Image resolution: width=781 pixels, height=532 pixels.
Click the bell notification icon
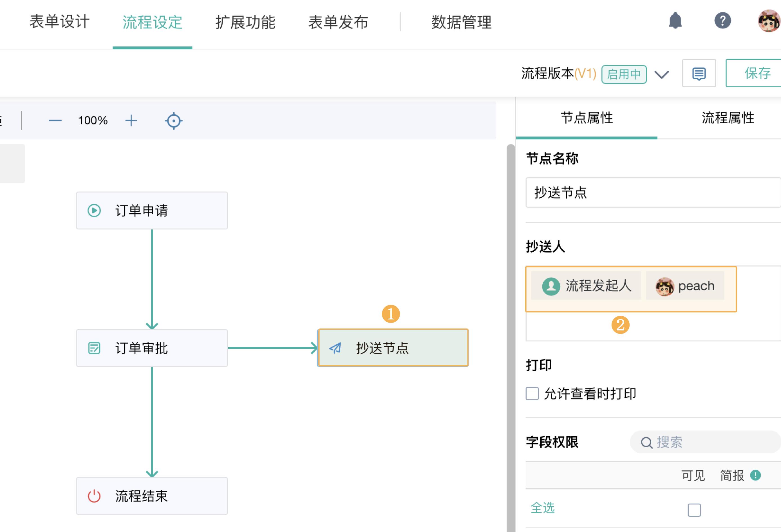pyautogui.click(x=675, y=21)
